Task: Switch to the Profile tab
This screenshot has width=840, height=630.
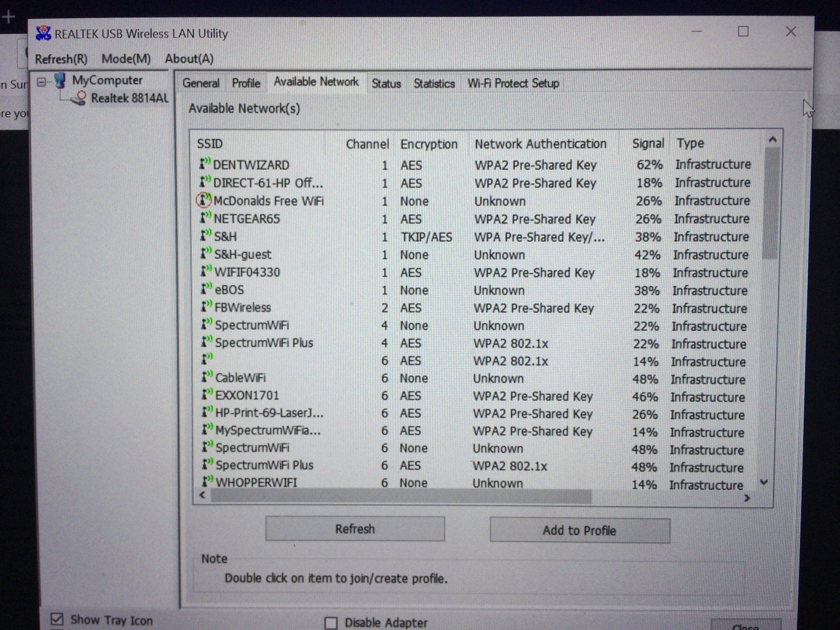Action: [x=246, y=83]
